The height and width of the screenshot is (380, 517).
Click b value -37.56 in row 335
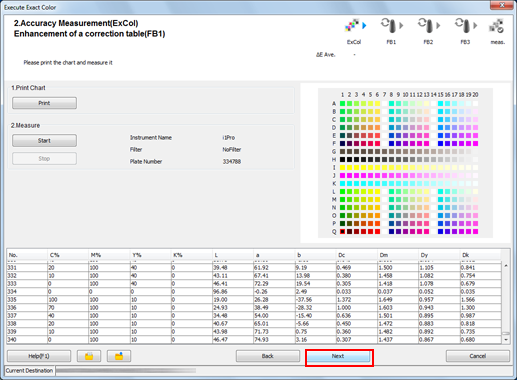coord(304,300)
